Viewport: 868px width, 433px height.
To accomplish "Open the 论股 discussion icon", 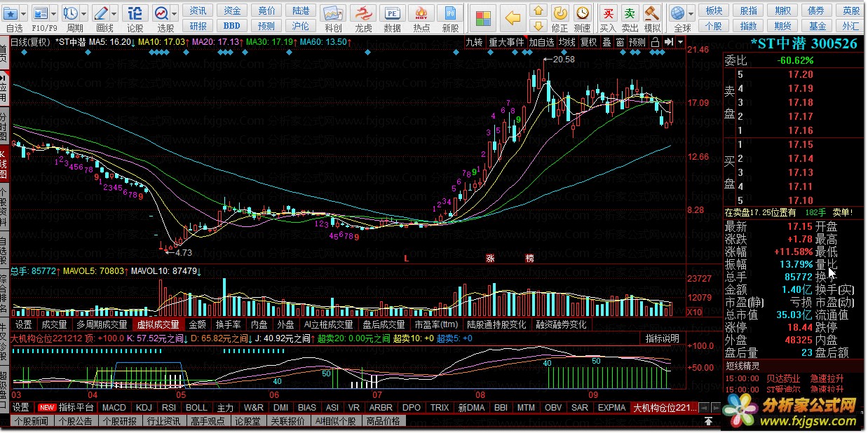I will (x=135, y=13).
